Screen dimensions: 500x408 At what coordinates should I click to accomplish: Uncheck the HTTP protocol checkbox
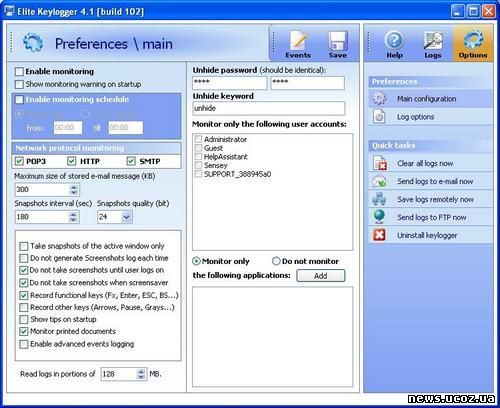71,161
